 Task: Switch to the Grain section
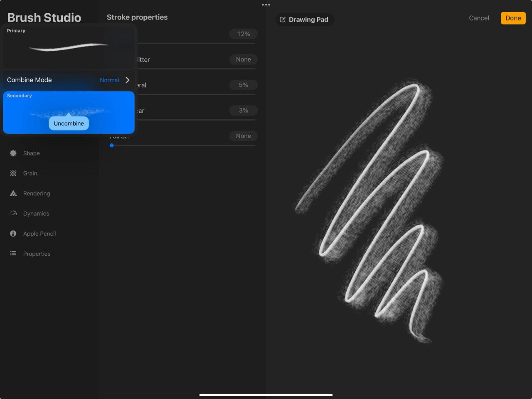(30, 173)
